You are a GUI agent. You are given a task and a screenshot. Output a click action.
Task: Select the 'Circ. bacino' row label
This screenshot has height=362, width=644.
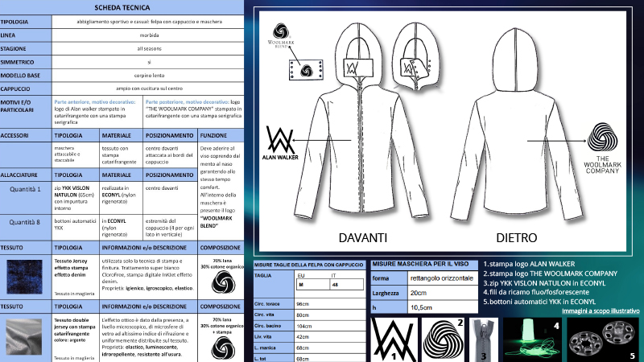point(267,326)
